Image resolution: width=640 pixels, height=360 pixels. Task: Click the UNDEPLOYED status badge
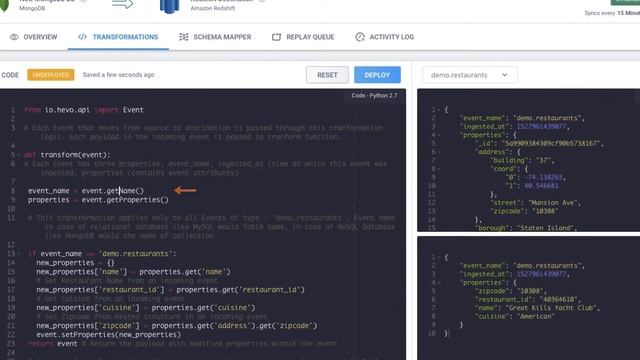[x=51, y=75]
